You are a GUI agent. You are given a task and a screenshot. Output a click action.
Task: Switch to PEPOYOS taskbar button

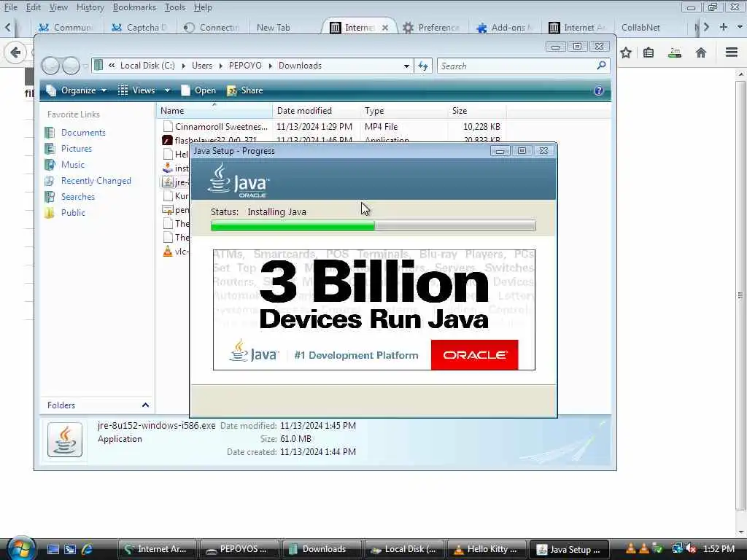239,549
